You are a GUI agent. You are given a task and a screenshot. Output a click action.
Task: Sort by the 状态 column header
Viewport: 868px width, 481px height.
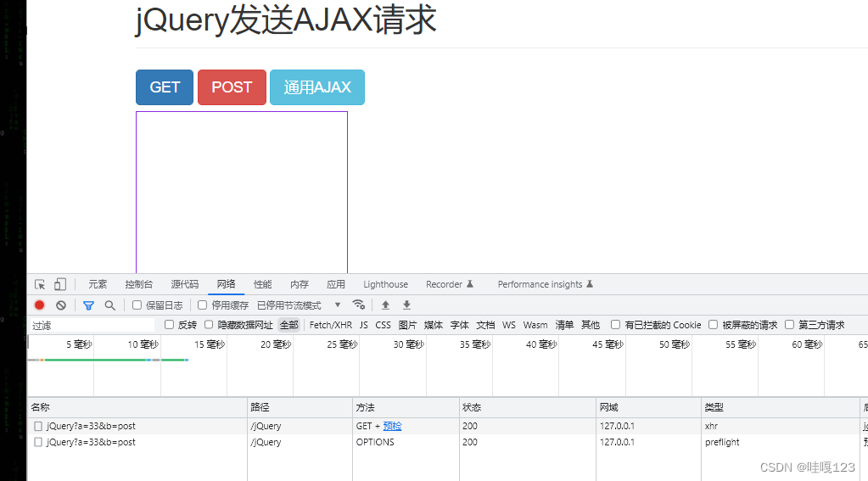pos(528,407)
